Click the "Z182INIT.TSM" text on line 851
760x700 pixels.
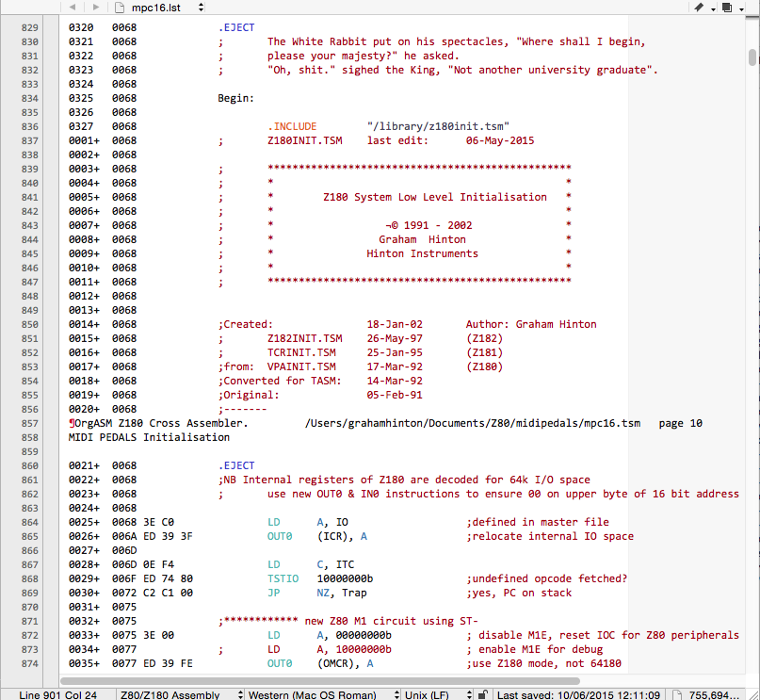pyautogui.click(x=304, y=338)
